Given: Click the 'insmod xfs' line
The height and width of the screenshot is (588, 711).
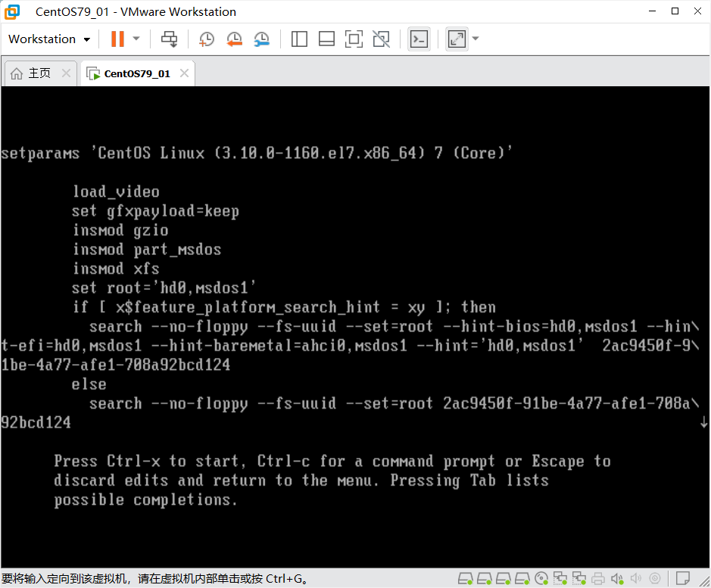Looking at the screenshot, I should click(116, 269).
